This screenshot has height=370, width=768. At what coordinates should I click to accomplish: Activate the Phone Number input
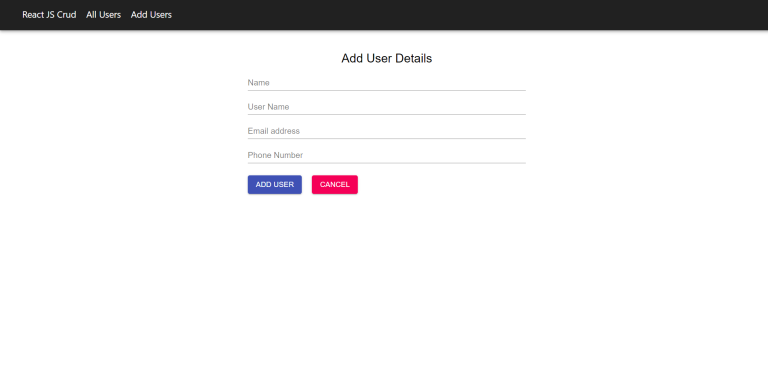[x=386, y=155]
